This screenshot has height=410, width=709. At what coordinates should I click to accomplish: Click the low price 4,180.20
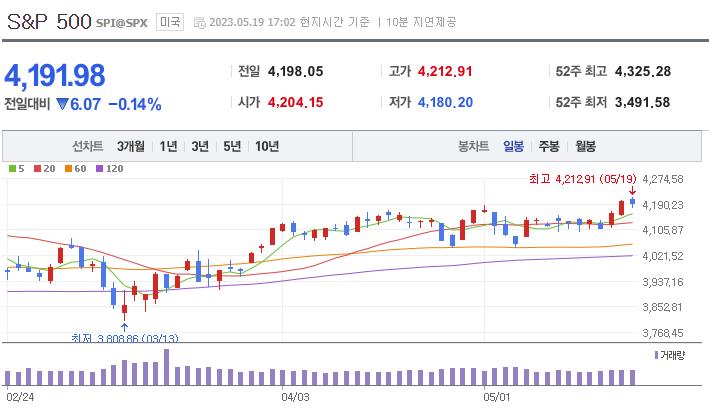click(445, 102)
